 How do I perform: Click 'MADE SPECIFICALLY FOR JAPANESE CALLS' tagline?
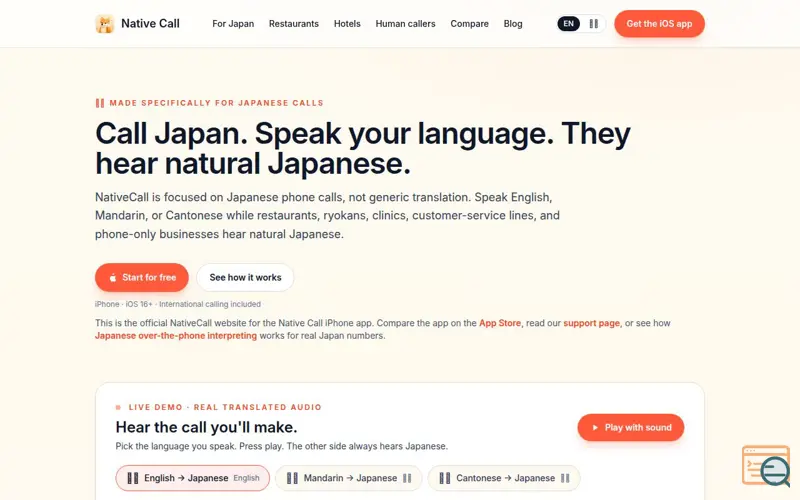pos(216,103)
